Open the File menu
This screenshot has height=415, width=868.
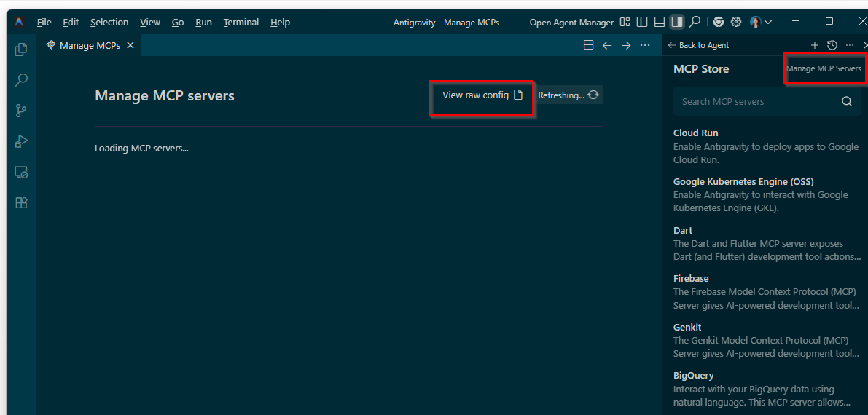pyautogui.click(x=44, y=22)
